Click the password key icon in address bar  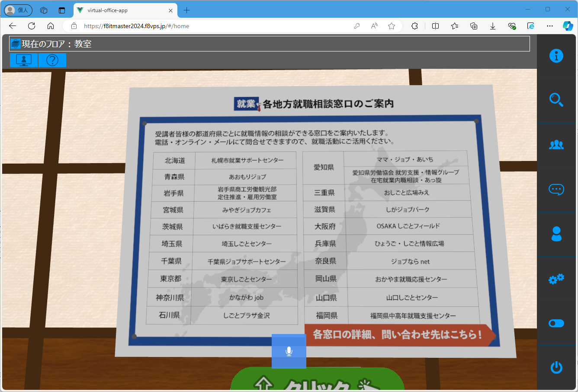point(357,26)
